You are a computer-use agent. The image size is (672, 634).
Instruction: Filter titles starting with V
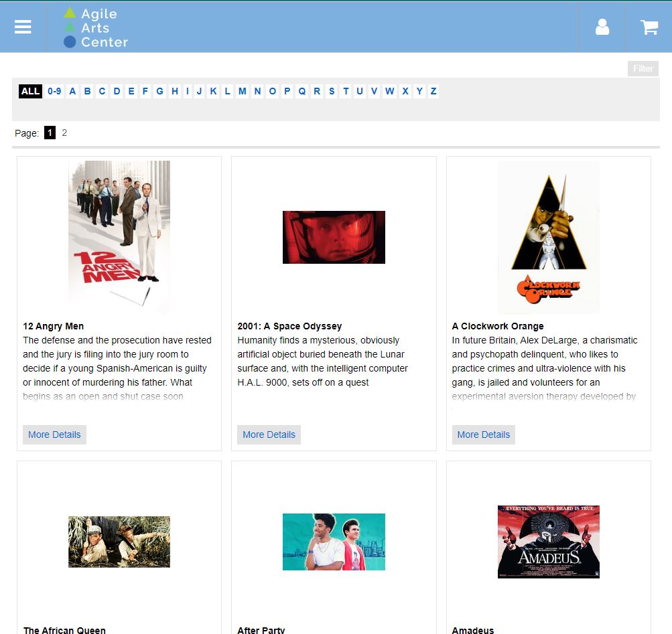(375, 91)
